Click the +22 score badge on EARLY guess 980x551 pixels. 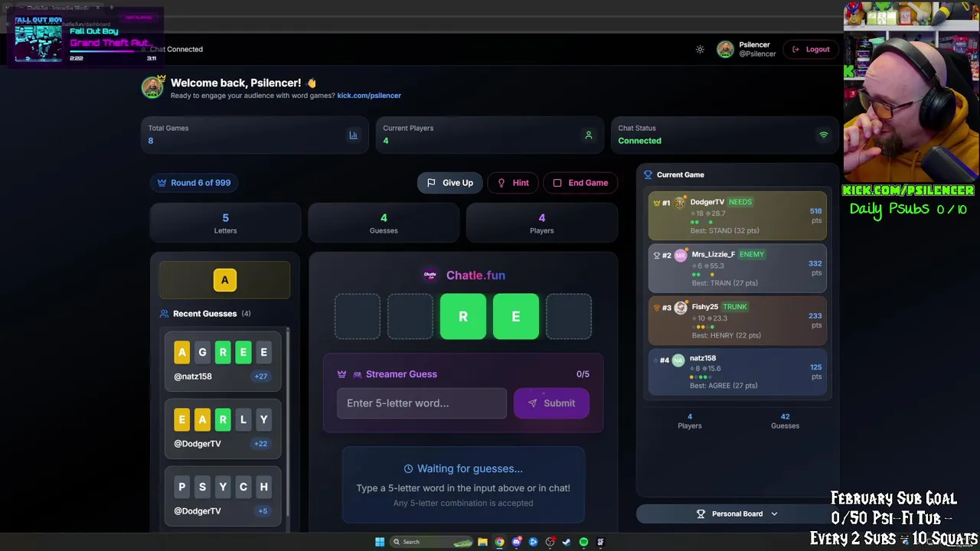click(x=261, y=444)
